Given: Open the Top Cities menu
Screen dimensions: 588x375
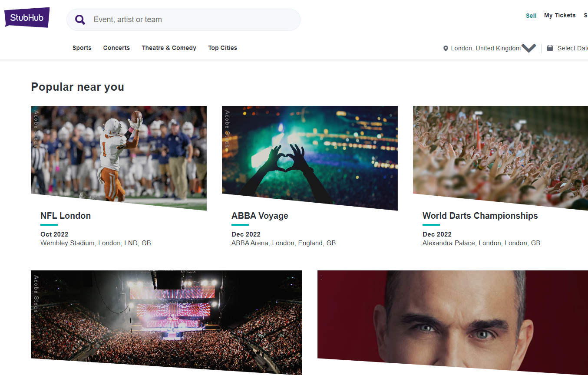Looking at the screenshot, I should tap(222, 48).
